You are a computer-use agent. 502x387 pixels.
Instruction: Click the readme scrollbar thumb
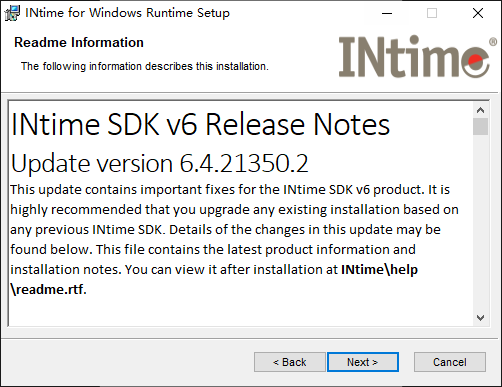[480, 126]
